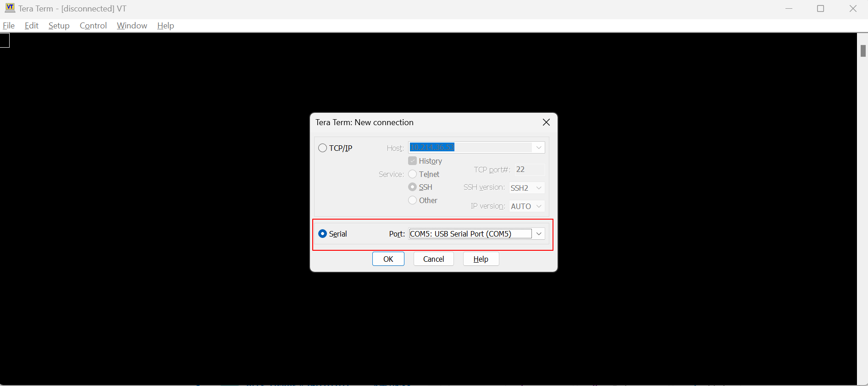Open the Setup menu
Screen dimensions: 868x386
(59, 26)
